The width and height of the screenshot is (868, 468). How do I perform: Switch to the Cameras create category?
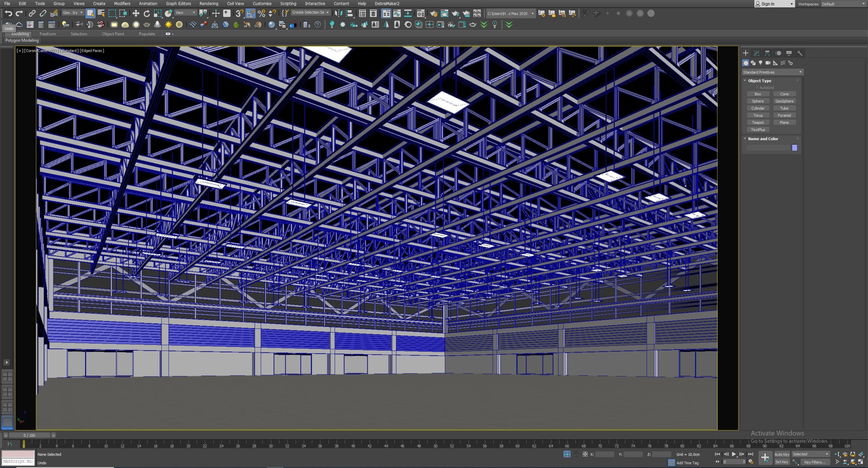coord(768,63)
